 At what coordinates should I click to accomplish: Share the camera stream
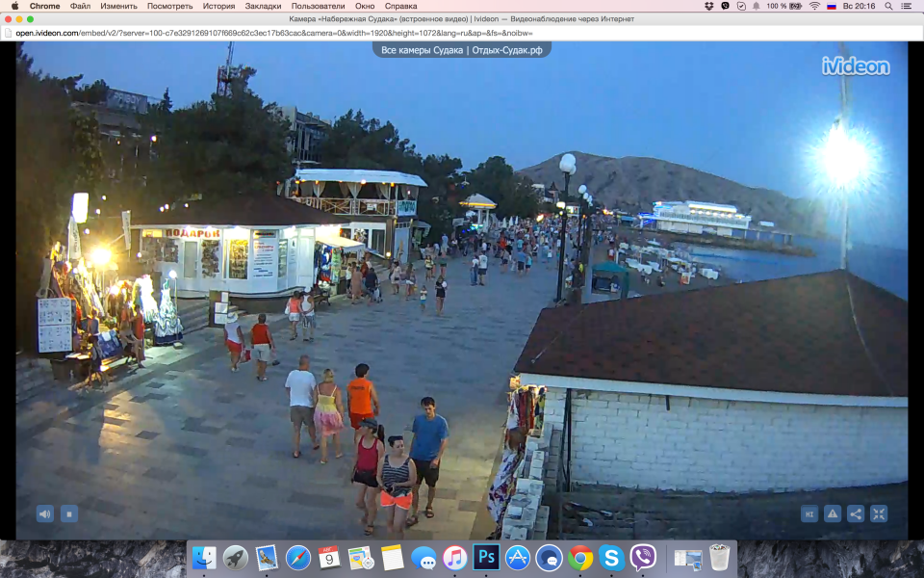856,513
